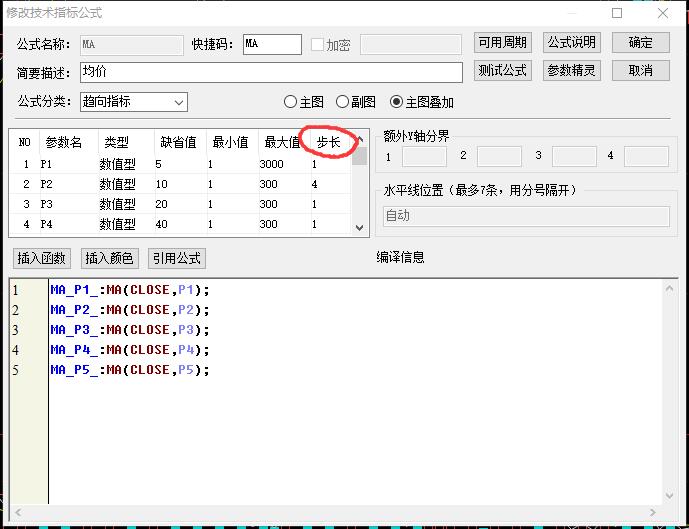This screenshot has height=529, width=689.
Task: Click the 引用公式 button
Action: pos(177,258)
